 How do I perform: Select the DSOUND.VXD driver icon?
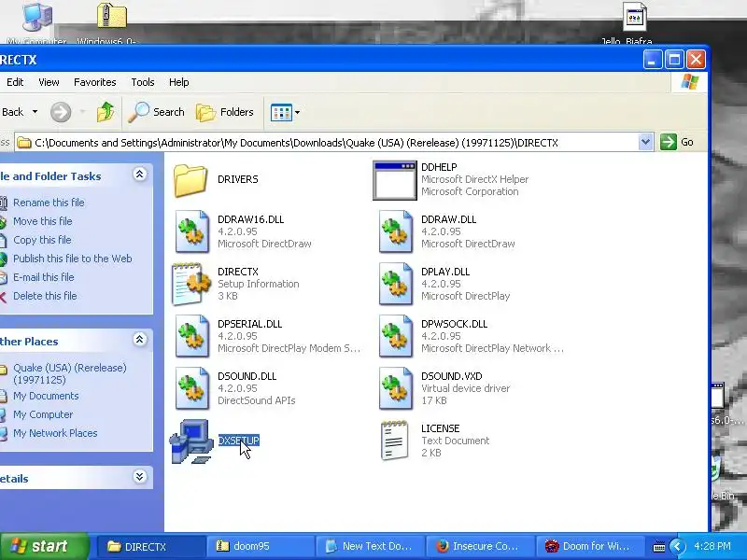[395, 388]
